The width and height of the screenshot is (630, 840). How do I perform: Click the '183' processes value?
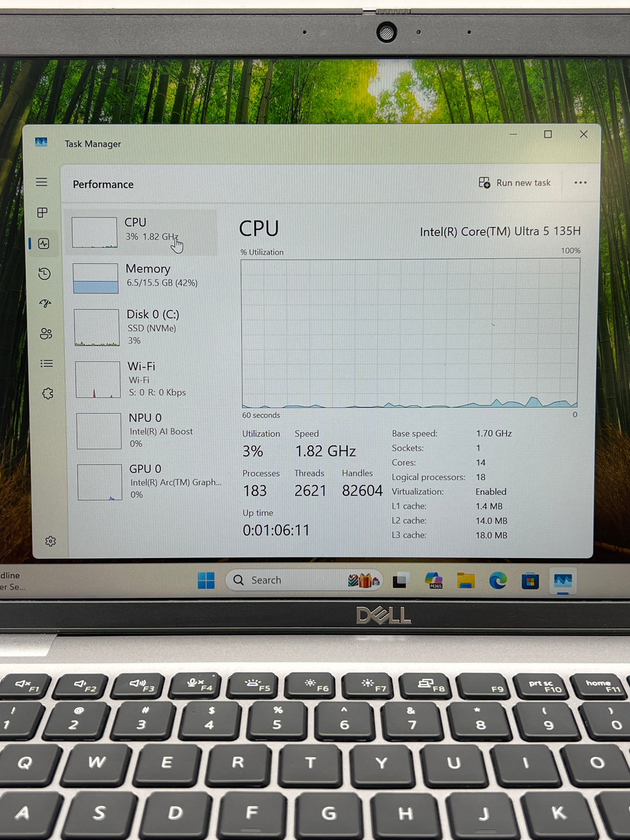pos(255,490)
